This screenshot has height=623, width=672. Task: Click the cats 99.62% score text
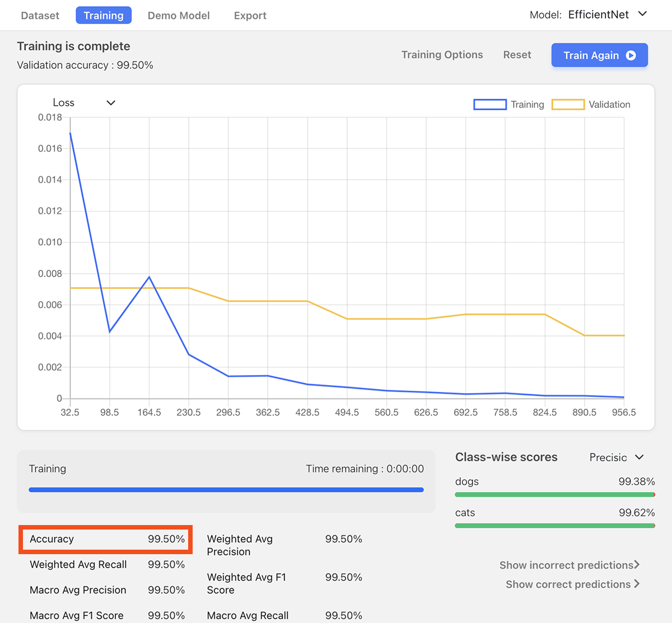[x=637, y=513]
